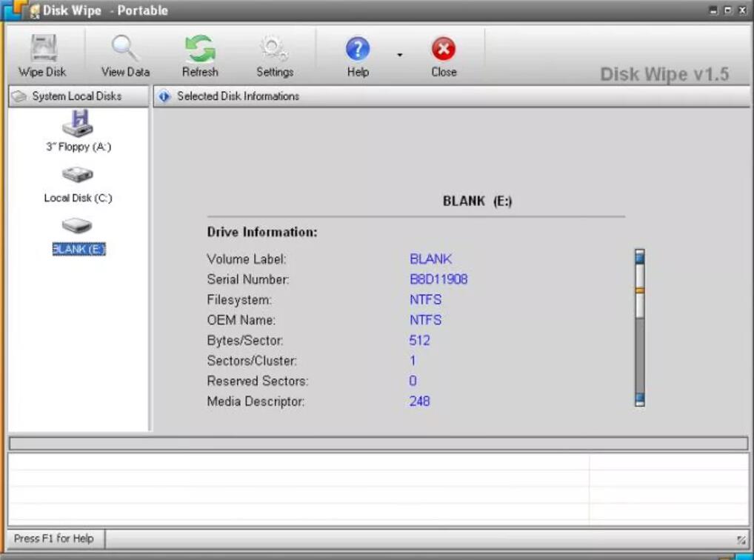Click the disk icon in System Local Disks header
Viewport: 754px width, 560px height.
click(x=19, y=96)
